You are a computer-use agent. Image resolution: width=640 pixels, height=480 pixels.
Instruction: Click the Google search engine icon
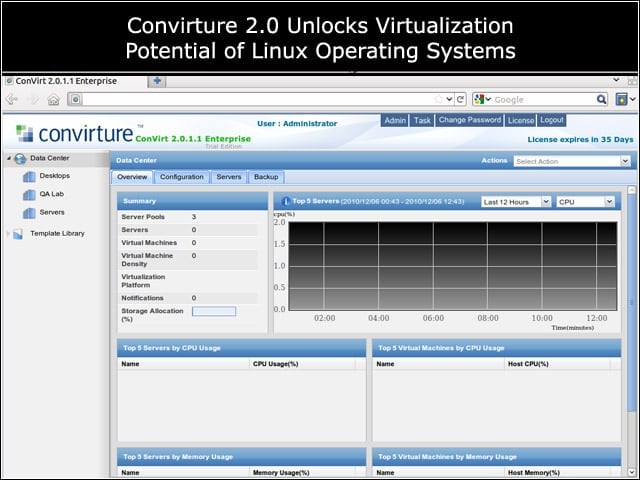click(479, 99)
